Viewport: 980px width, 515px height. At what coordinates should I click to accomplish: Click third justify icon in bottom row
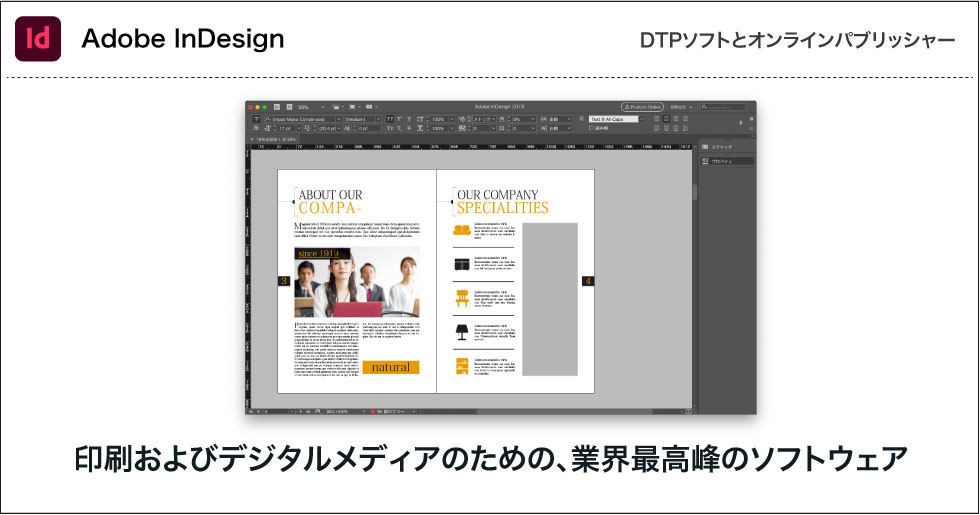point(676,128)
